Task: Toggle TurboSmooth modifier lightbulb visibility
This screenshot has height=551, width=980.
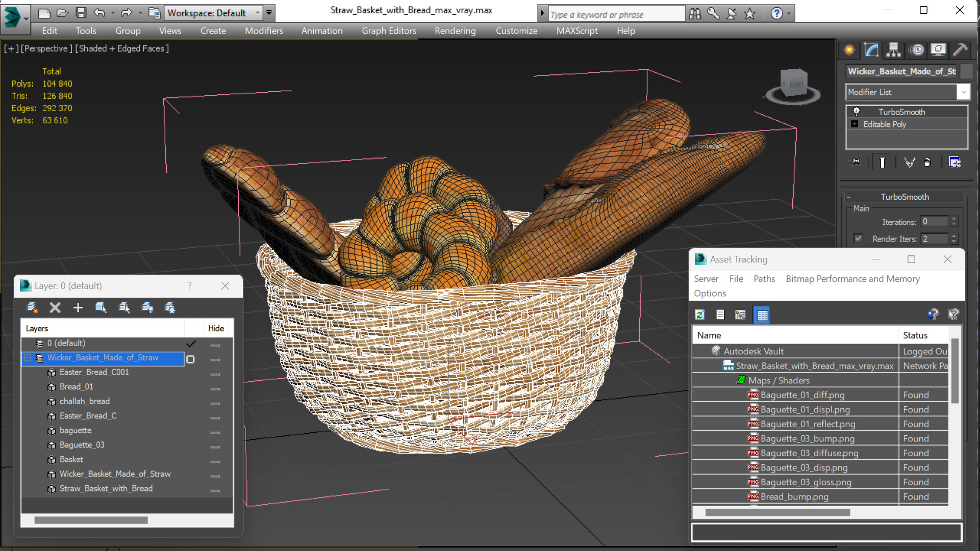Action: tap(857, 112)
